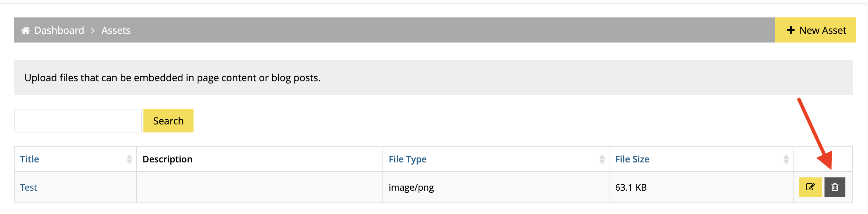Focus the asset search text field
This screenshot has width=868, height=214.
pyautogui.click(x=78, y=121)
